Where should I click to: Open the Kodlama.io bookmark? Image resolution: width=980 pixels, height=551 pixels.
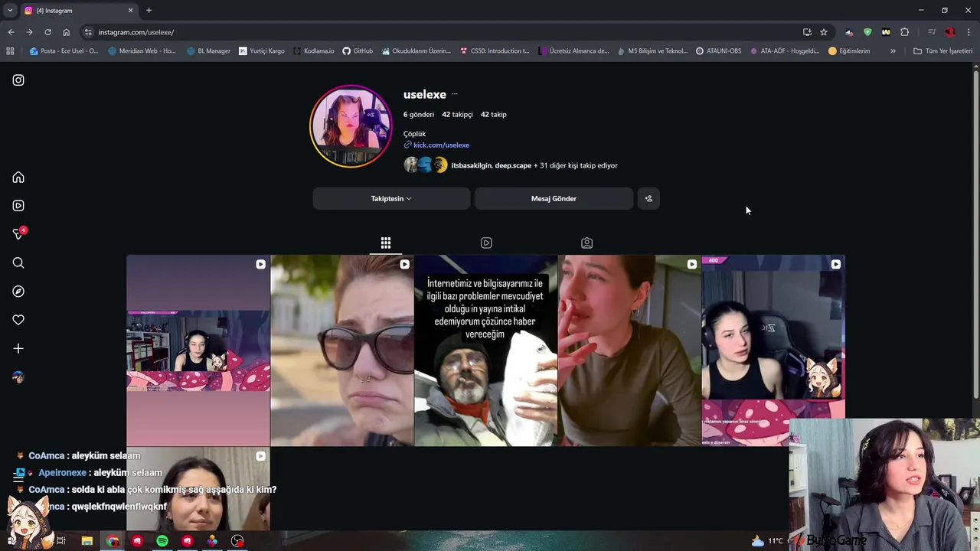click(314, 51)
